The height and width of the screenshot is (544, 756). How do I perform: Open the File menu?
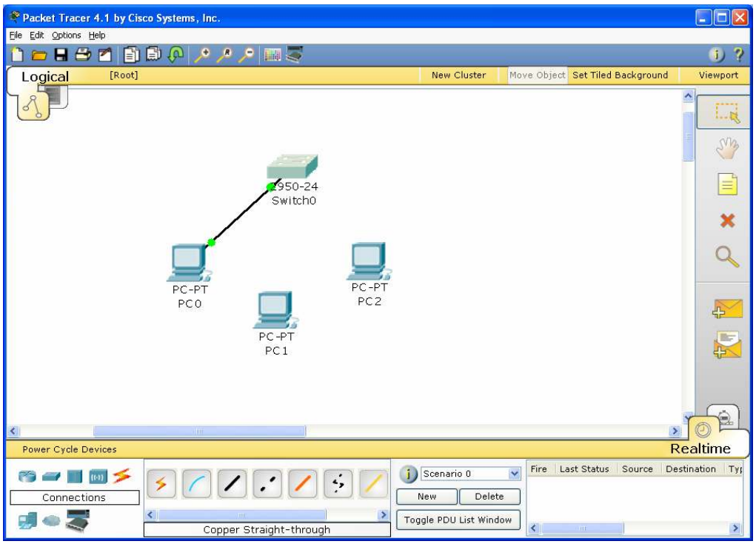pos(16,36)
